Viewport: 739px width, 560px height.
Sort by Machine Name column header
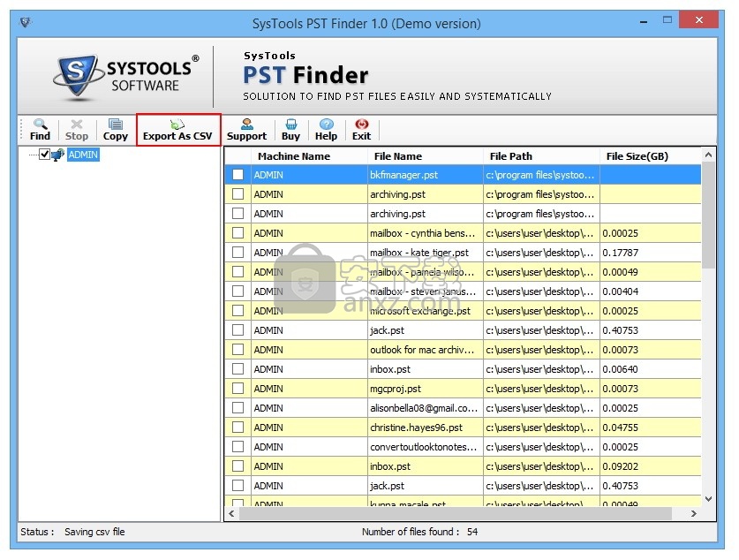point(294,156)
